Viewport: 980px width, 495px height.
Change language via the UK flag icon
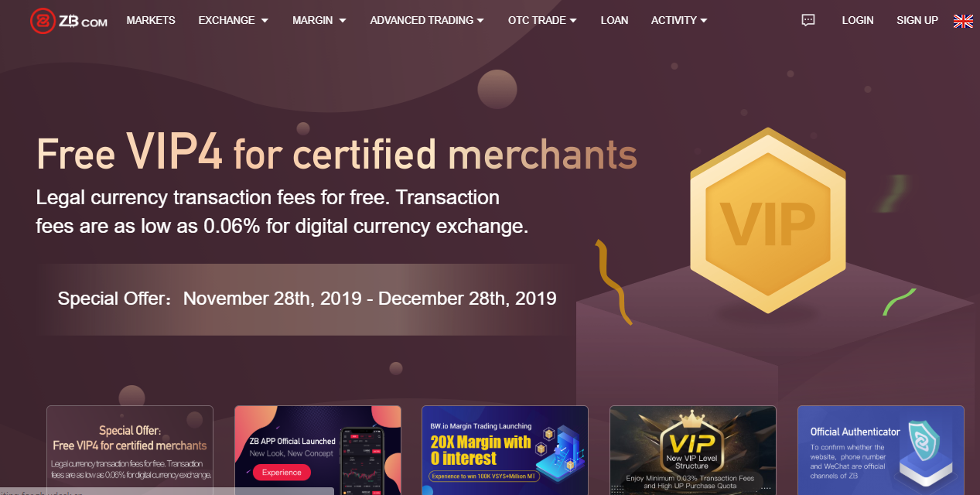963,21
